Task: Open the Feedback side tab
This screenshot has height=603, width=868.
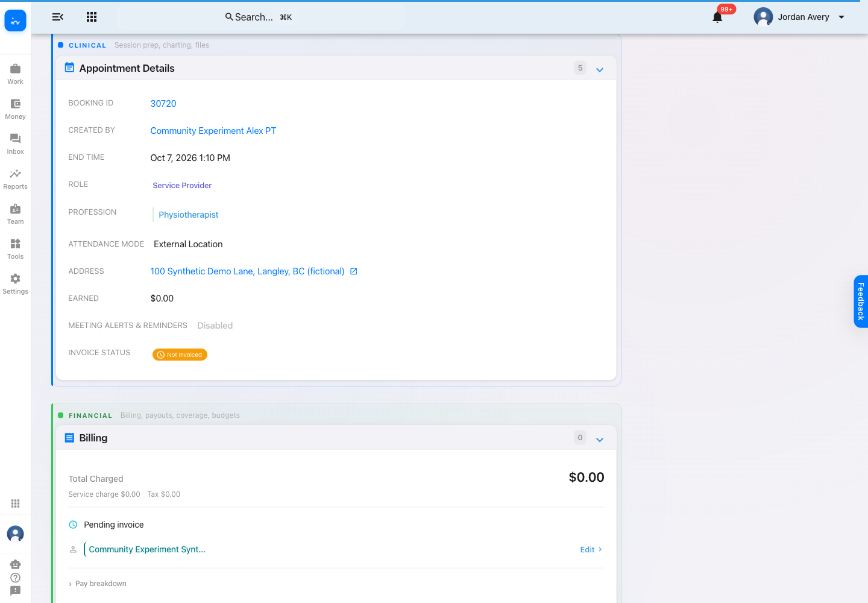Action: (861, 301)
